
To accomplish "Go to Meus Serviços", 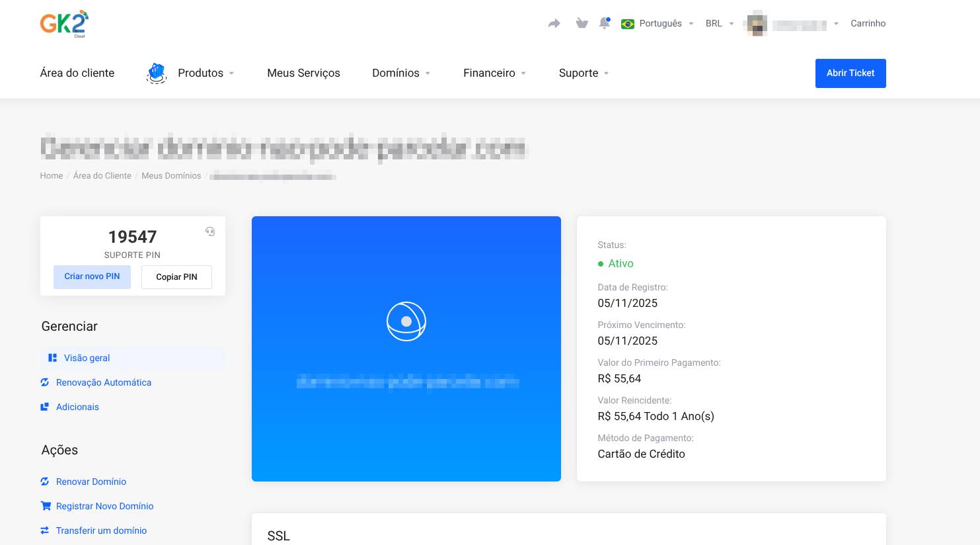I will [x=303, y=73].
